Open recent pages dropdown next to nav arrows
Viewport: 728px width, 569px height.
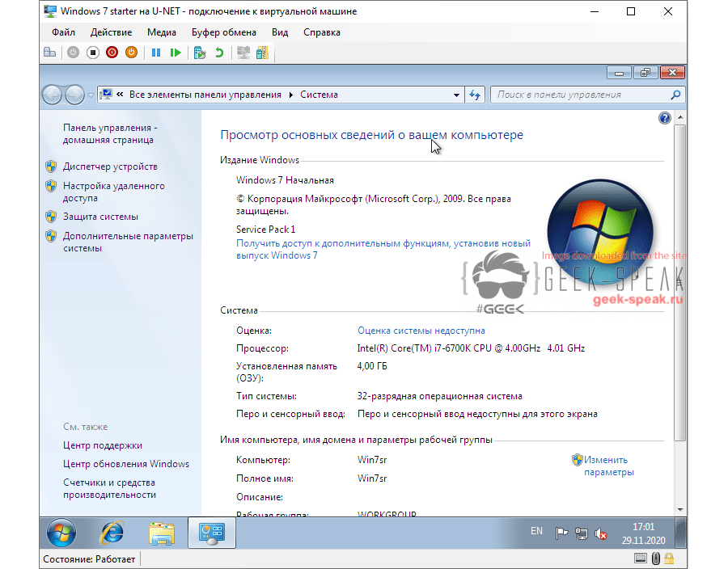pyautogui.click(x=91, y=95)
